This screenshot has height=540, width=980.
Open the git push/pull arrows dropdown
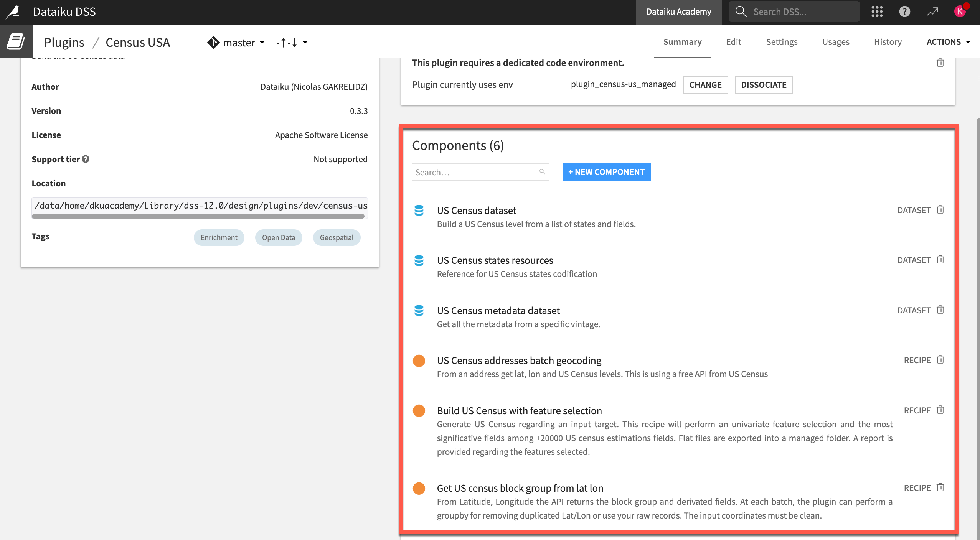click(292, 42)
